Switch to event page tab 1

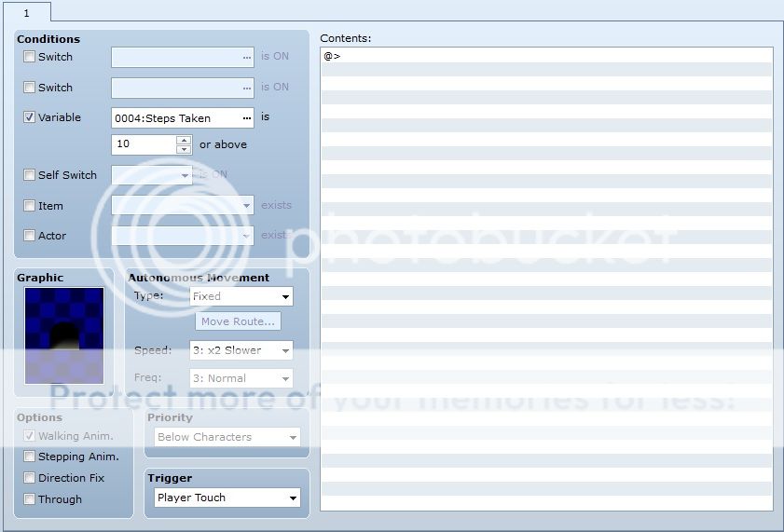tap(26, 12)
